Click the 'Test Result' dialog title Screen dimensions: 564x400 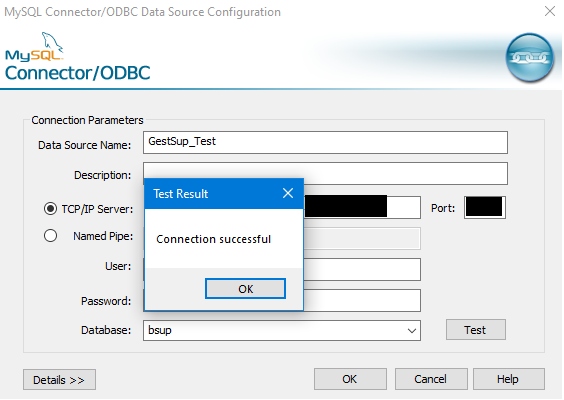181,194
